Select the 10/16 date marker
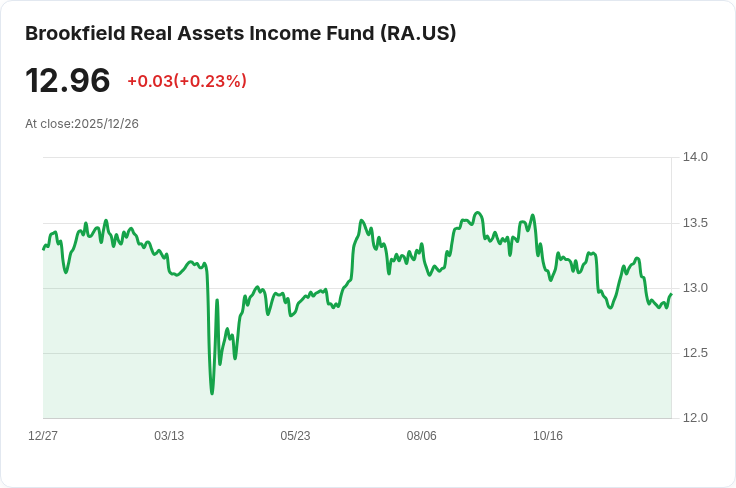The width and height of the screenshot is (736, 488). (x=548, y=436)
